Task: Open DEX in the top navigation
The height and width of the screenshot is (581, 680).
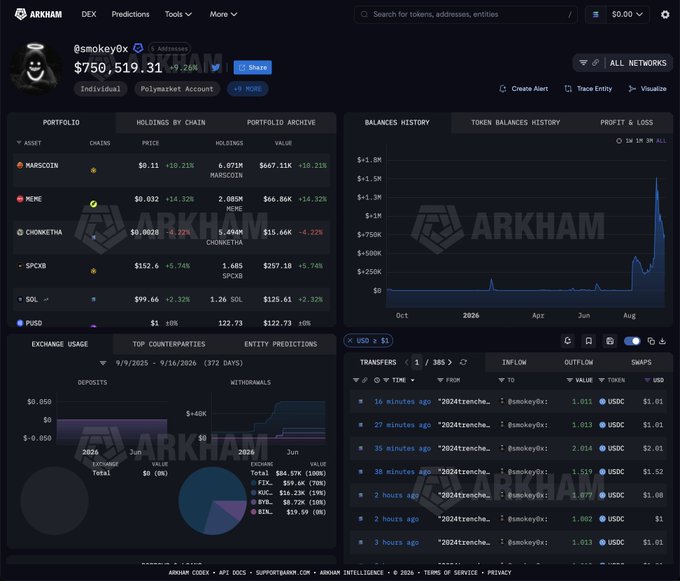Action: click(x=89, y=14)
